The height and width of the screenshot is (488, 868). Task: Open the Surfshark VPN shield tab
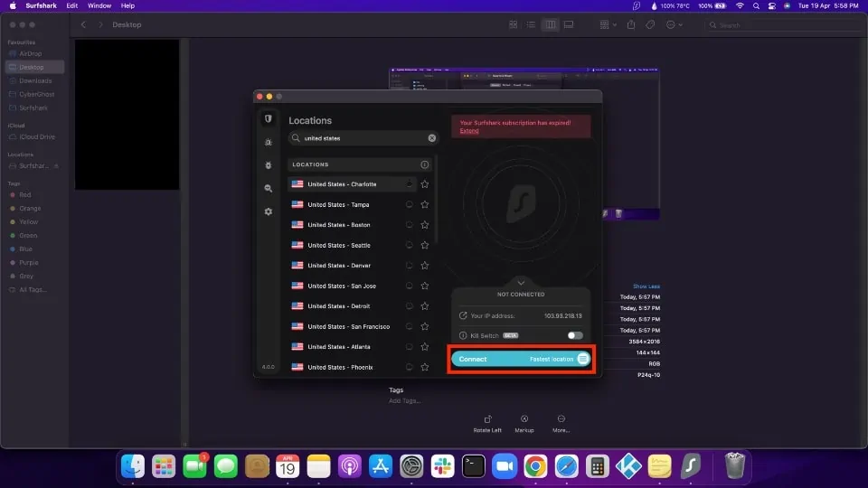click(269, 119)
